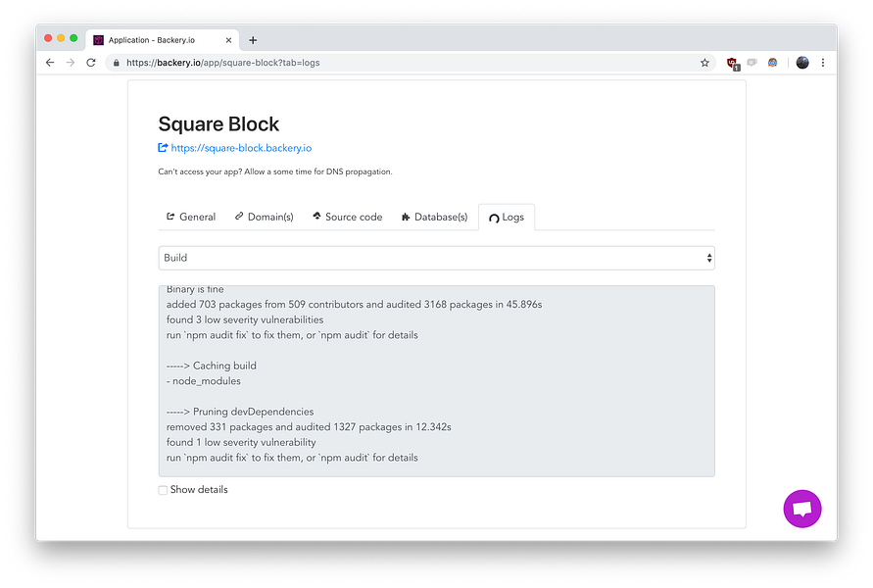Click the Square Block heading
The height and width of the screenshot is (588, 873).
pos(218,123)
